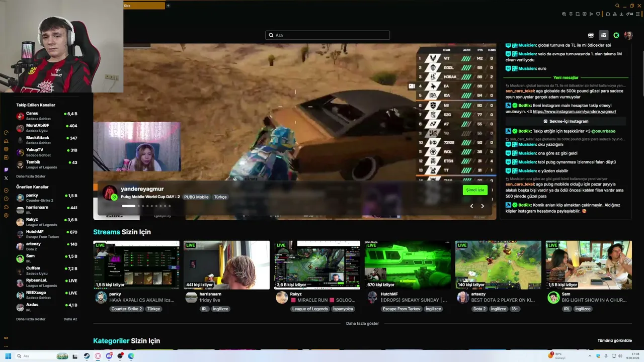
Task: Add page to bookmarks with heart icon
Action: (598, 14)
